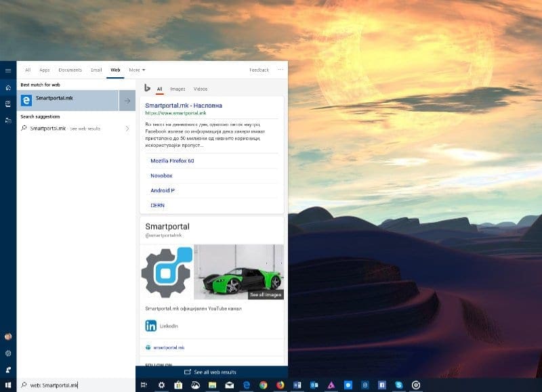The image size is (542, 392).
Task: Open the Windows Start button
Action: click(x=8, y=385)
